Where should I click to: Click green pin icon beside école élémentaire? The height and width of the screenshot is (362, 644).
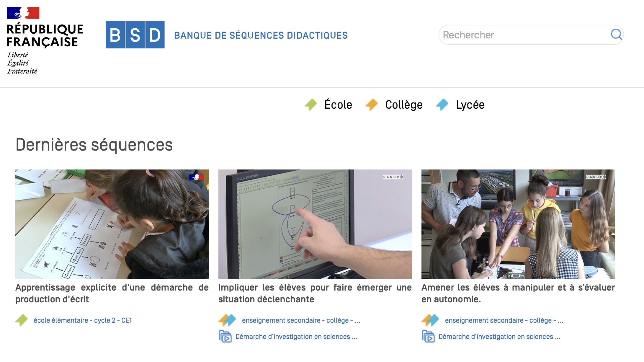(x=22, y=320)
